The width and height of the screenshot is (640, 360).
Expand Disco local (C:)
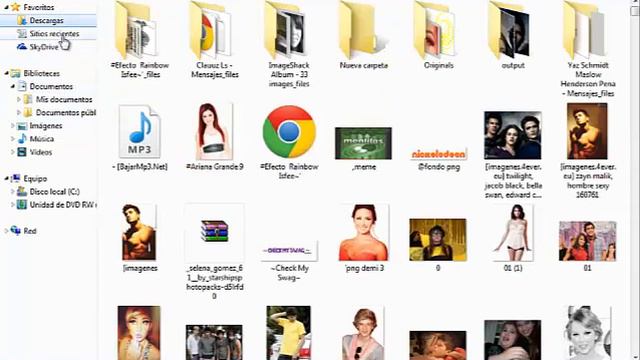[x=13, y=191]
